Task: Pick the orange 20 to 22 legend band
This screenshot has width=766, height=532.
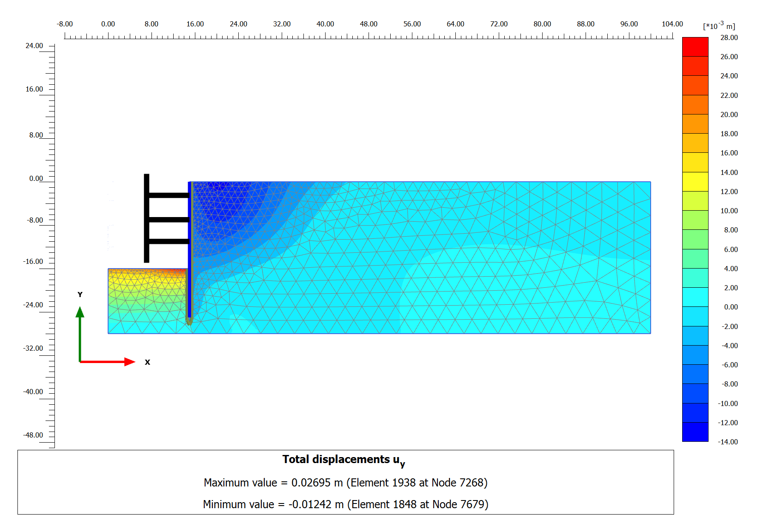Action: pyautogui.click(x=695, y=105)
